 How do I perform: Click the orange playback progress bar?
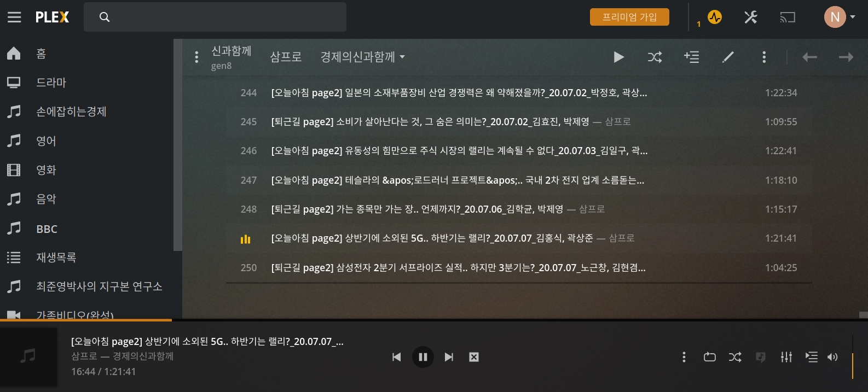(86, 320)
